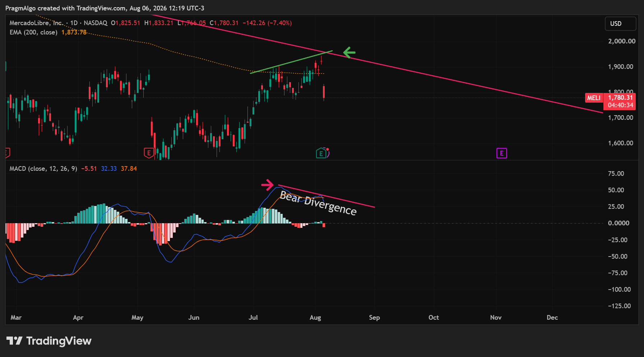Click the change value −142.26 (−7.40%)
This screenshot has height=357, width=644.
267,23
